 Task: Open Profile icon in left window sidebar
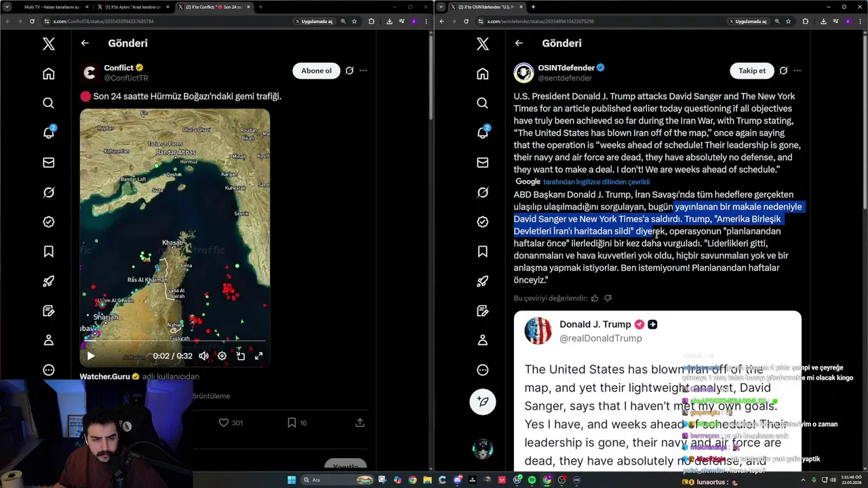tap(48, 340)
